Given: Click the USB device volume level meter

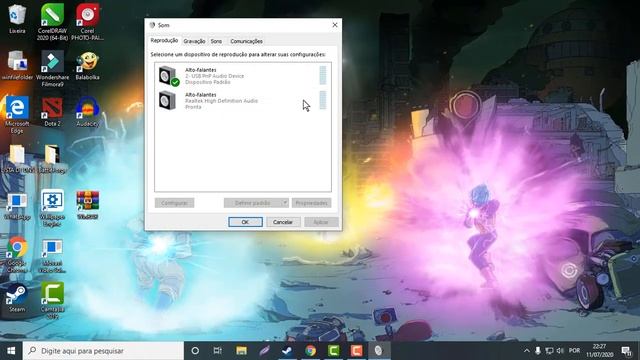Looking at the screenshot, I should pos(323,76).
